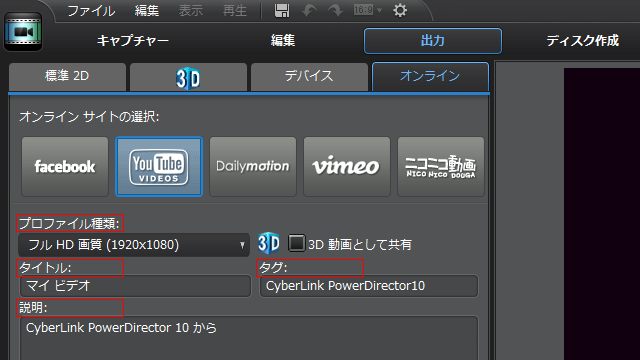Image resolution: width=640 pixels, height=360 pixels.
Task: Switch to the キャプチャー module
Action: point(133,41)
